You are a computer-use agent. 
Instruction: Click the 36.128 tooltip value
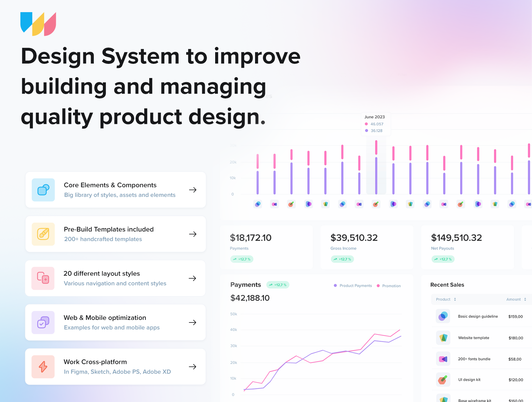pos(377,131)
